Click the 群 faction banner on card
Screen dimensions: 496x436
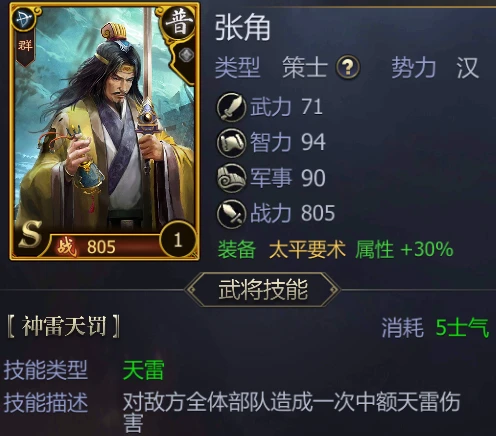tap(25, 48)
